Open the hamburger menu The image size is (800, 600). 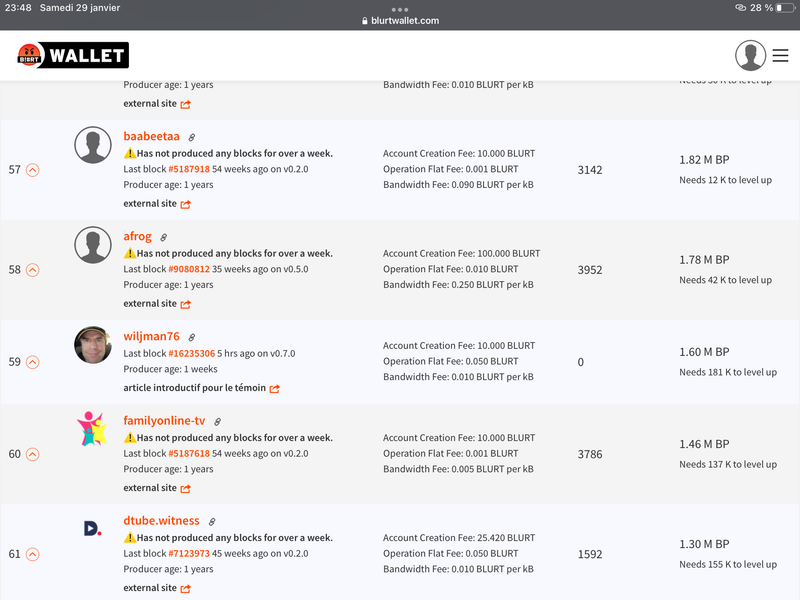coord(780,56)
